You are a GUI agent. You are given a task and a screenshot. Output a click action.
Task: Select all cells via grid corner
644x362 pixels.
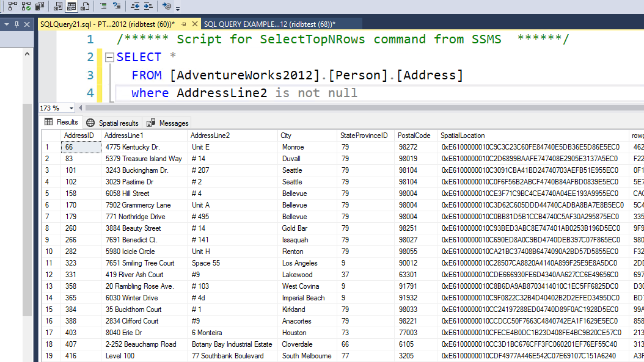(51, 136)
